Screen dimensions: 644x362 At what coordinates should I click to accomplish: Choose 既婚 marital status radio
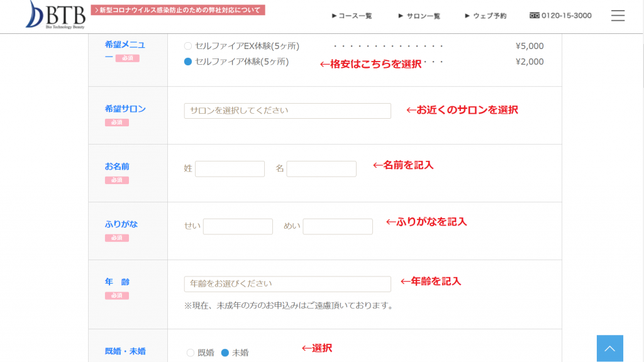[191, 353]
